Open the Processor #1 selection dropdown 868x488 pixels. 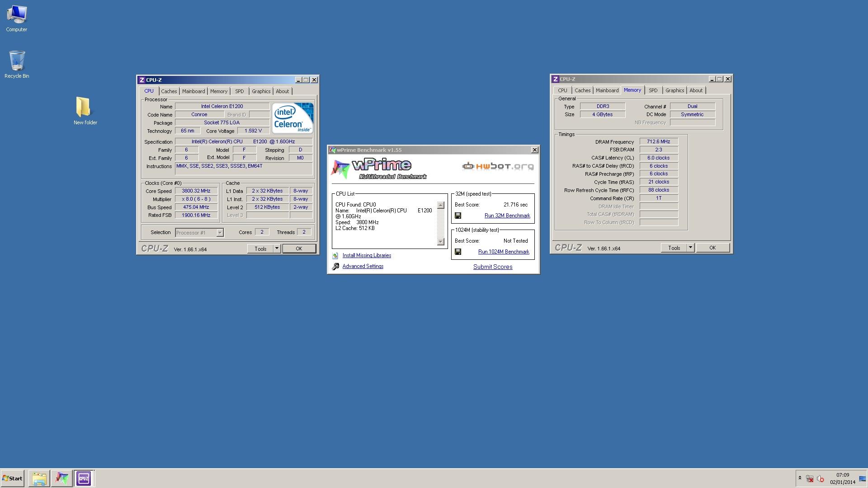199,233
